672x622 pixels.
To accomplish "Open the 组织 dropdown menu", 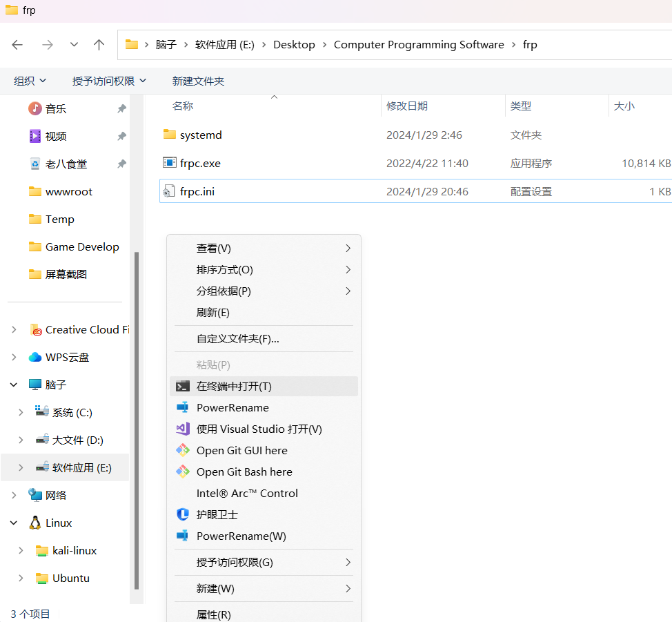I will tap(30, 81).
